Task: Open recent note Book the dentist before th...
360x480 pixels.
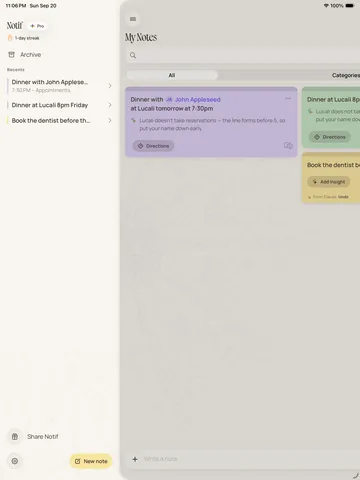Action: tap(59, 120)
